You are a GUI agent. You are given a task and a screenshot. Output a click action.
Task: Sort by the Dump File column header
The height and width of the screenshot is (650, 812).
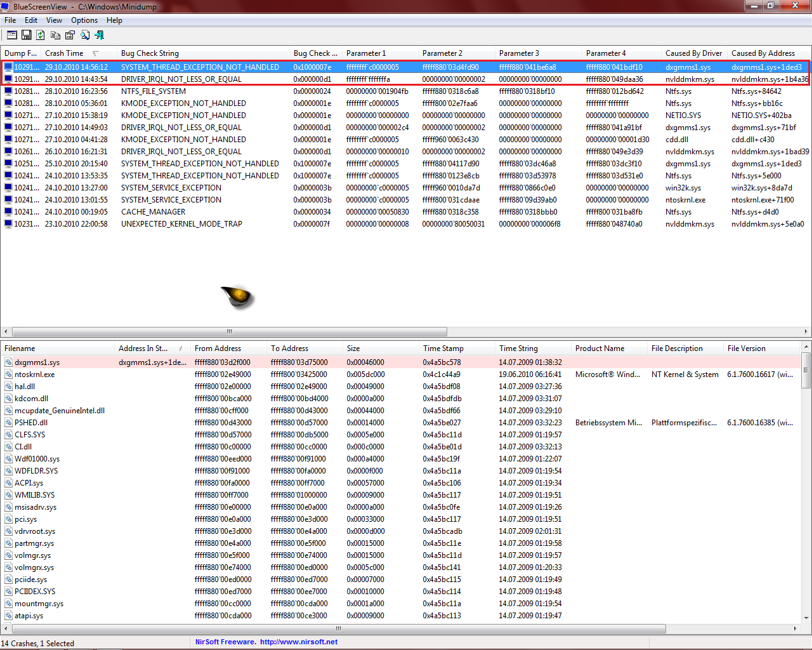coord(21,53)
